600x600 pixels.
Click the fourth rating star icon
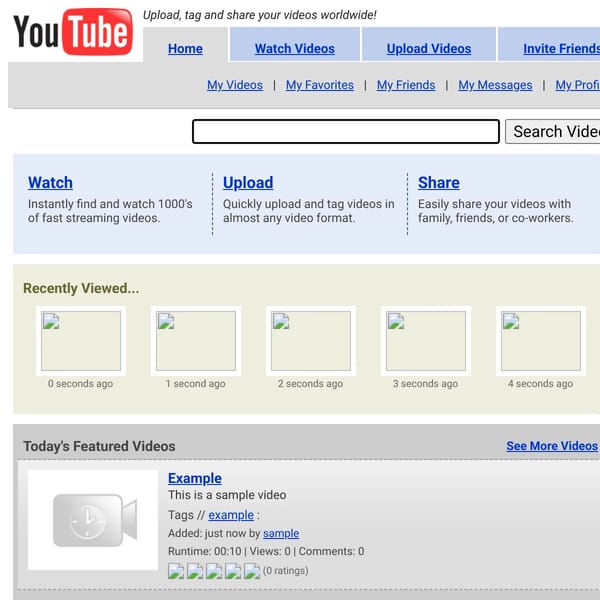coord(233,571)
